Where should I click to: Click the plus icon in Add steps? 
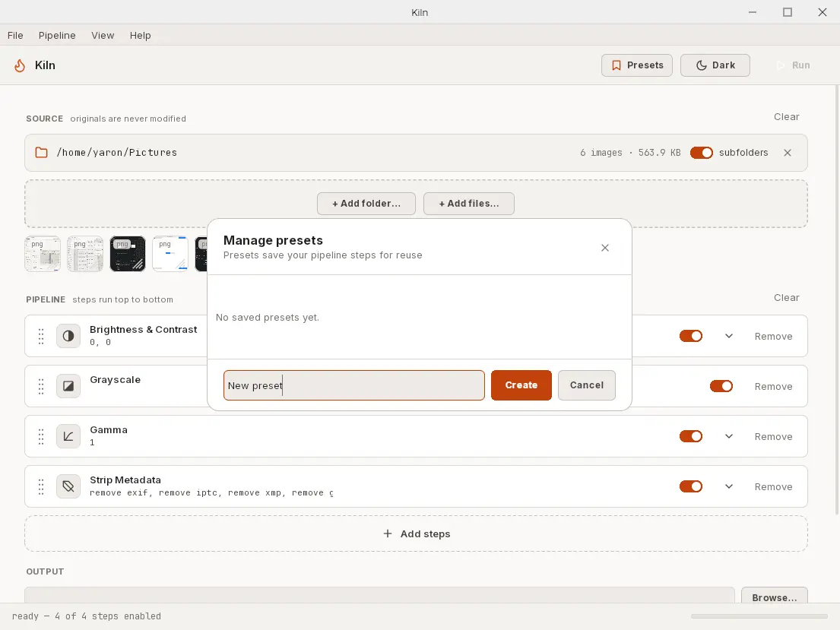(x=388, y=533)
